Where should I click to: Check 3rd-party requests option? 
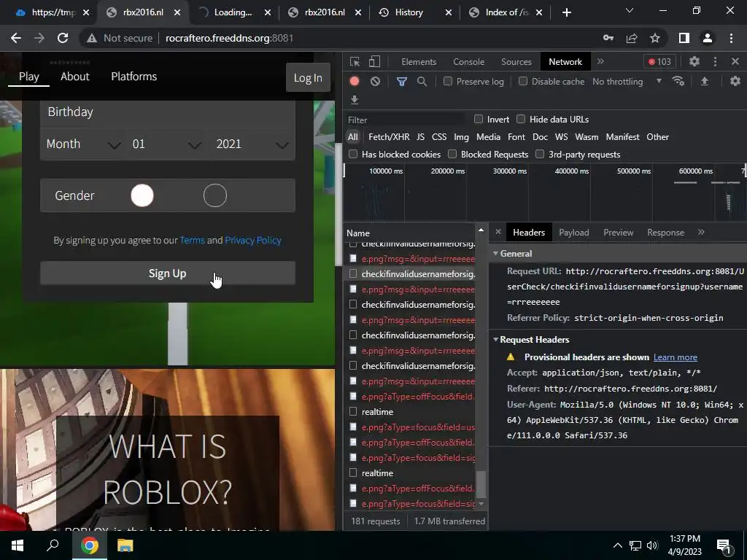coord(540,154)
